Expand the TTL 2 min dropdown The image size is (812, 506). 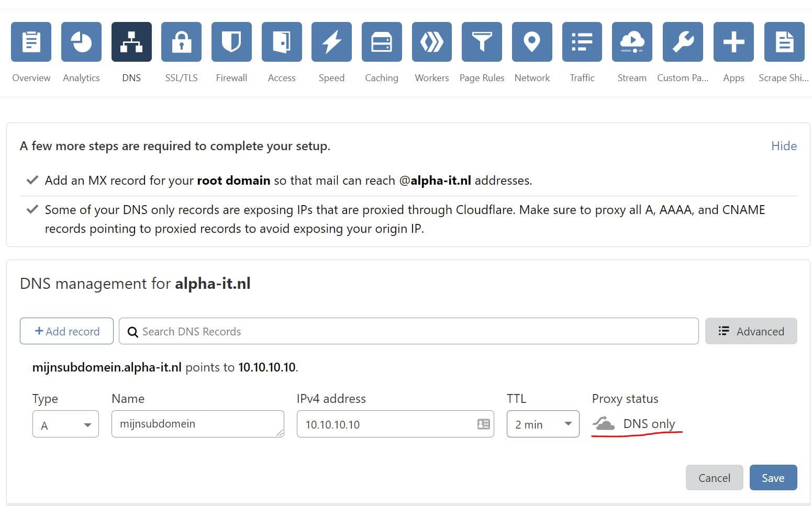(x=543, y=424)
